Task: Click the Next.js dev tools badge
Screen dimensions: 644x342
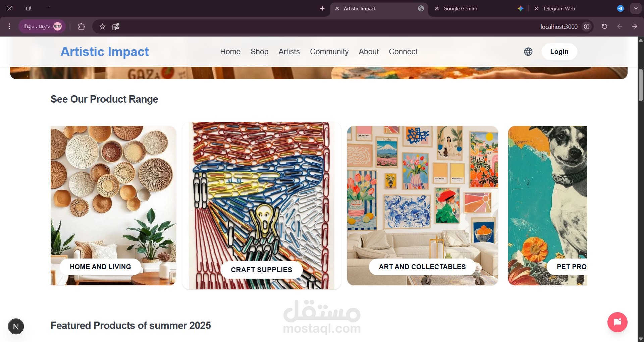Action: 16,327
